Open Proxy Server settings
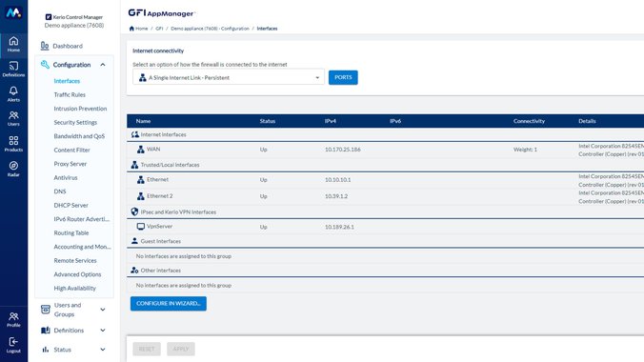This screenshot has width=644, height=362. (x=70, y=164)
